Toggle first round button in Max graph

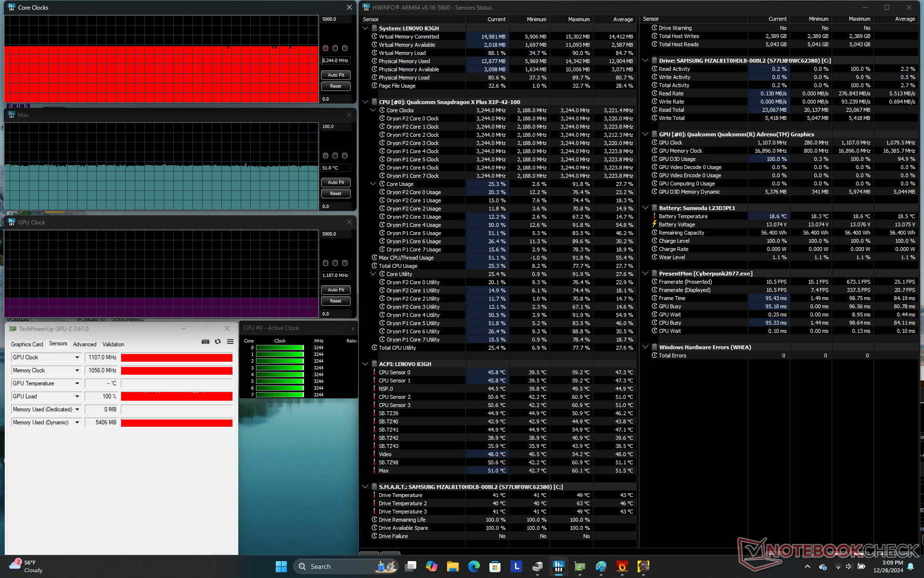tap(326, 156)
